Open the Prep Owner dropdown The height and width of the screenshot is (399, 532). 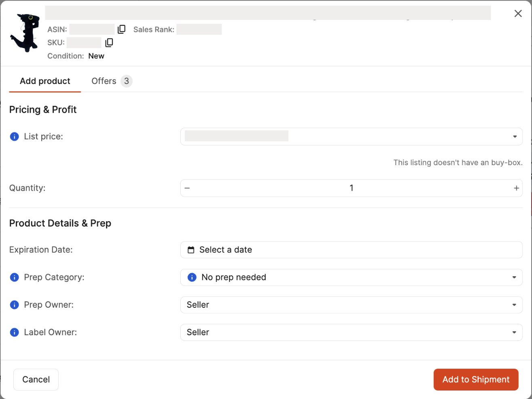(351, 305)
